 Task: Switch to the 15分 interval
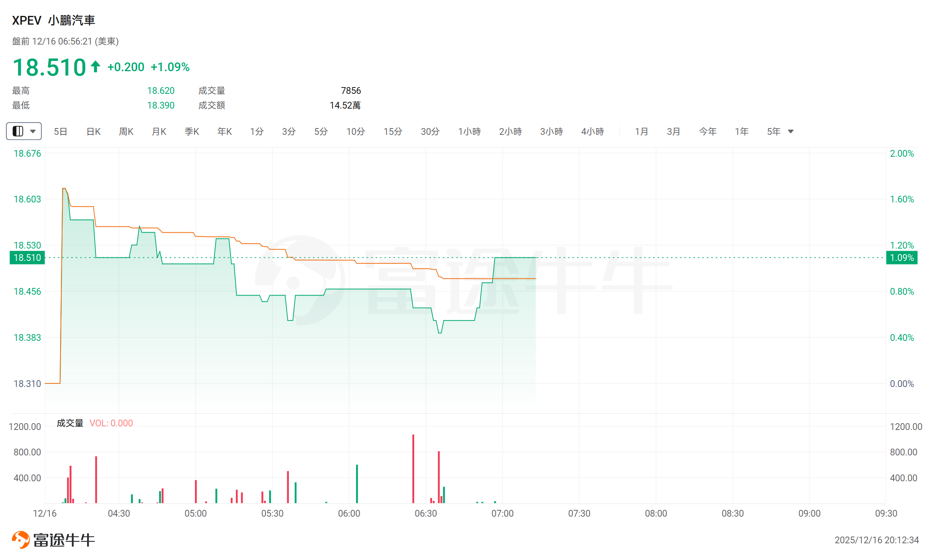(393, 132)
